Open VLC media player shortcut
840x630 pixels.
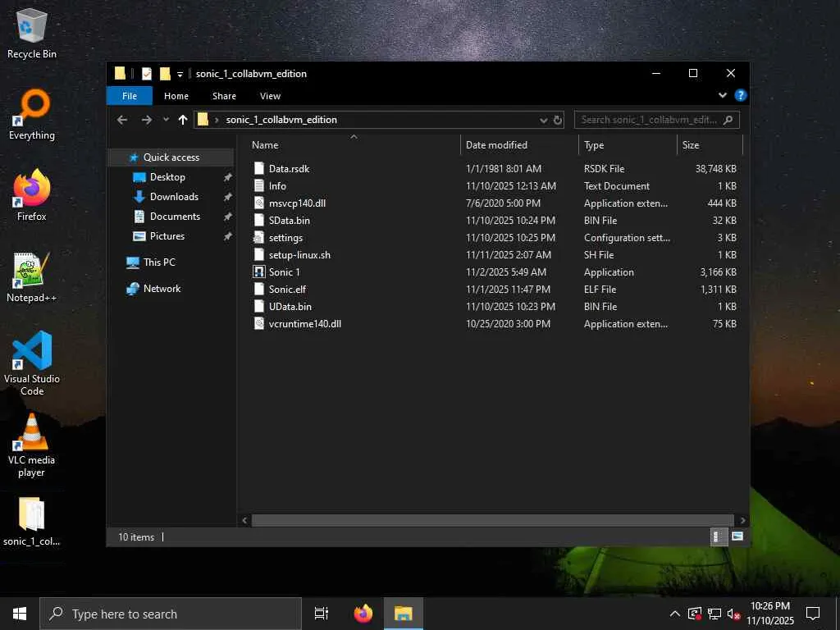pyautogui.click(x=32, y=445)
